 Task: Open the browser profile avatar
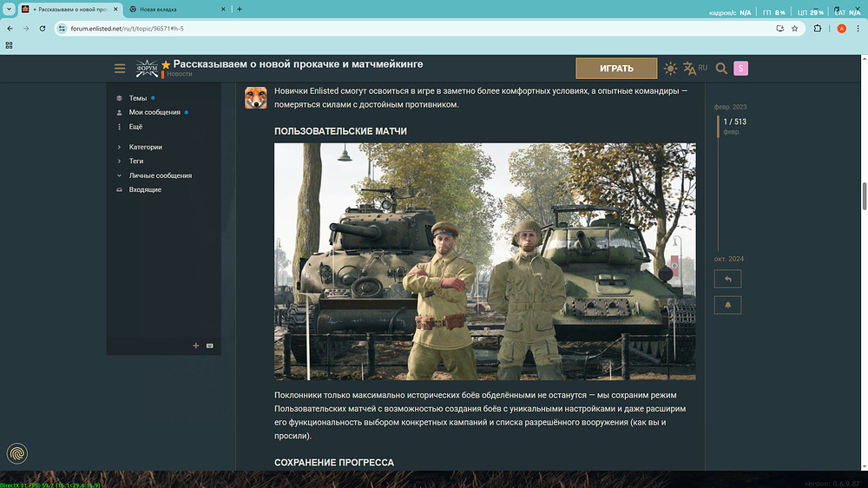[841, 29]
